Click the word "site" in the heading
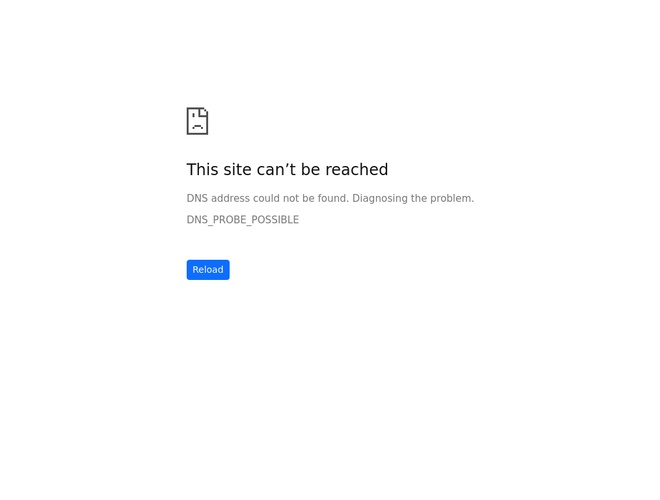660x500 pixels. (x=238, y=170)
